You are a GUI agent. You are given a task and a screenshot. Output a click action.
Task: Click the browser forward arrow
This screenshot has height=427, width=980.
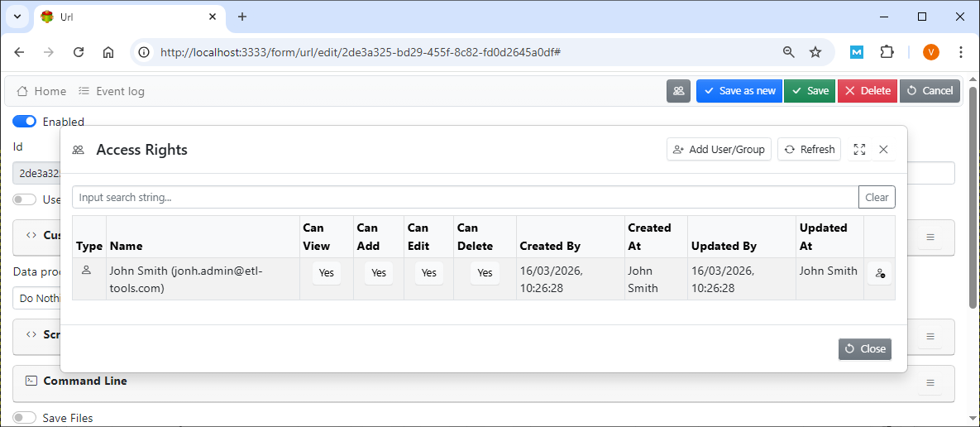[x=49, y=52]
